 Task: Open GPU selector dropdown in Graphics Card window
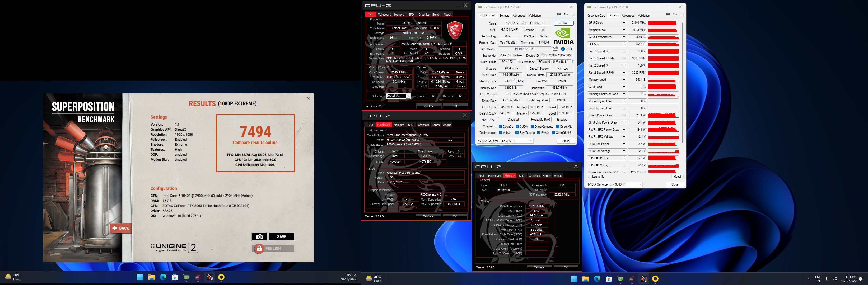point(505,141)
